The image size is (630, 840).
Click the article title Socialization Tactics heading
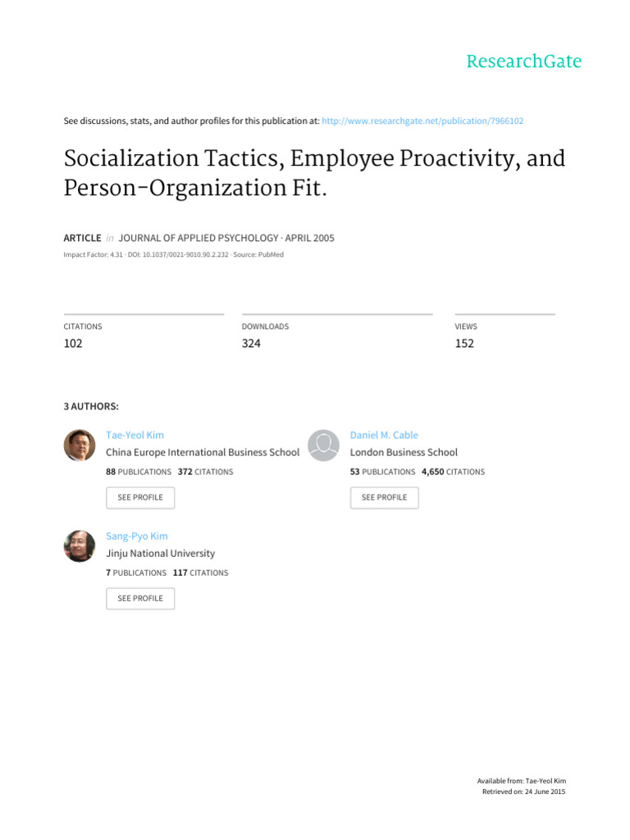(314, 173)
